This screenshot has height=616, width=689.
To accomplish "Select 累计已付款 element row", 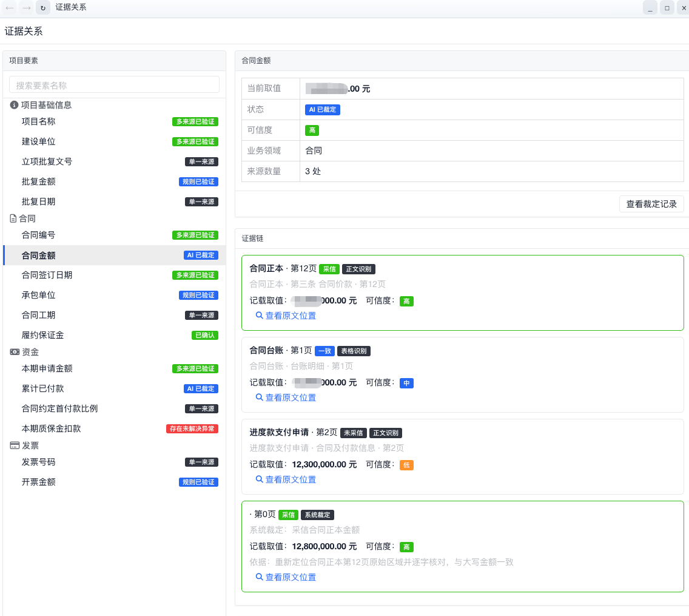I will (114, 388).
